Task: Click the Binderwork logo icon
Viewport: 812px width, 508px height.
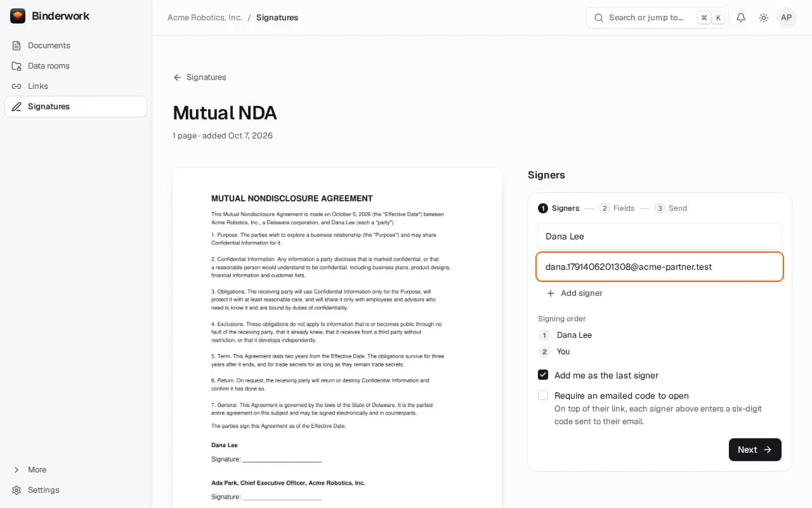Action: (18, 16)
